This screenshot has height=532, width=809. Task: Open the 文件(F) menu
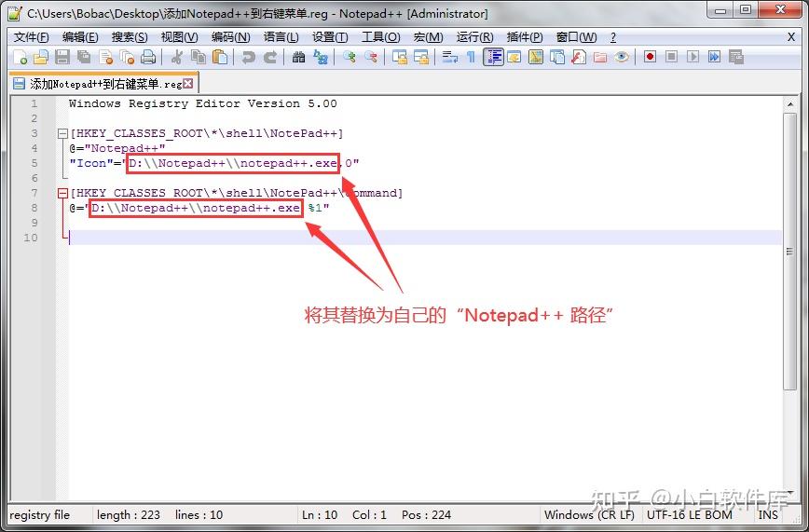pyautogui.click(x=31, y=37)
